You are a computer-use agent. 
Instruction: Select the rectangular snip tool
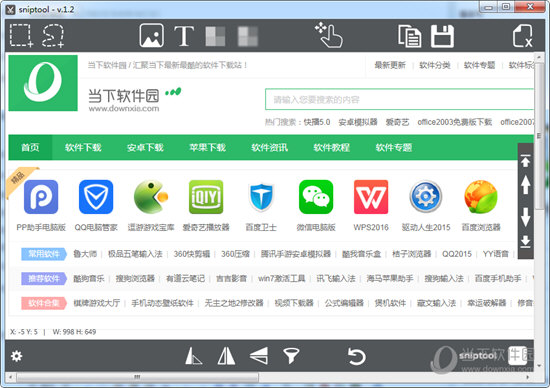[x=21, y=35]
